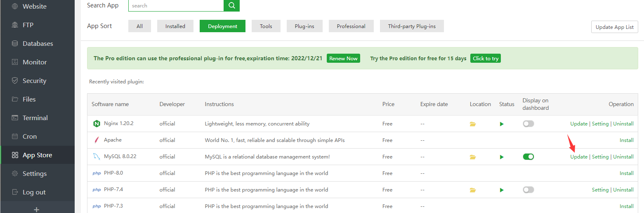
Task: Click PHP-7.4 folder location icon
Action: pos(473,190)
